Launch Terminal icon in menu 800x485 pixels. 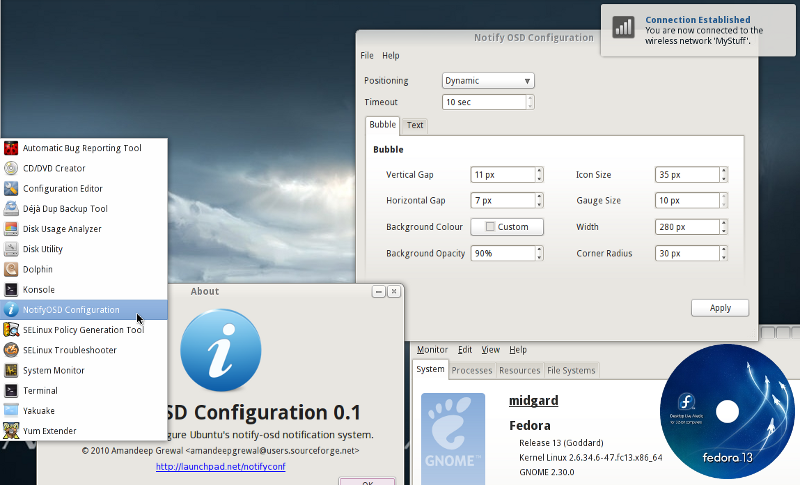[x=11, y=391]
